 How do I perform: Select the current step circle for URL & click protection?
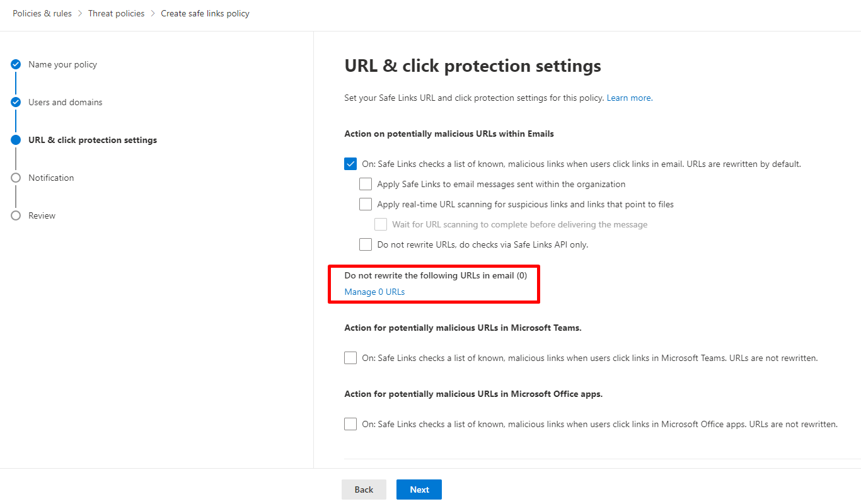(16, 140)
